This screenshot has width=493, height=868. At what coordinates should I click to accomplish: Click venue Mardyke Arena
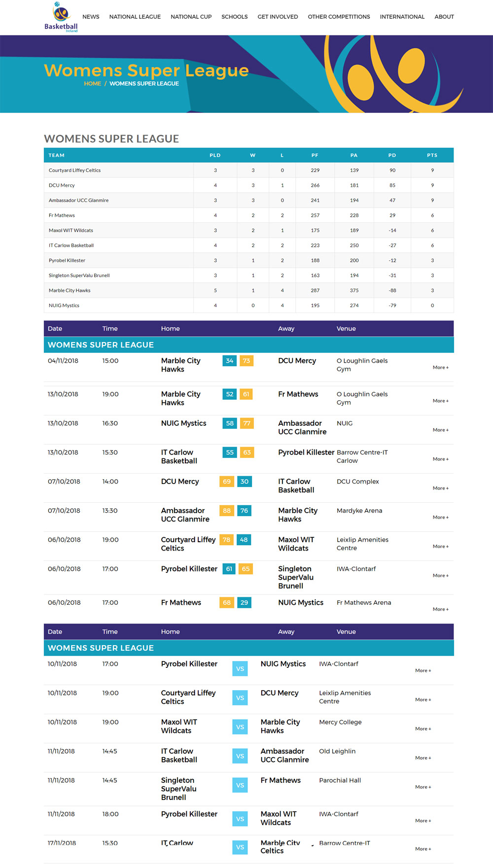(x=359, y=511)
